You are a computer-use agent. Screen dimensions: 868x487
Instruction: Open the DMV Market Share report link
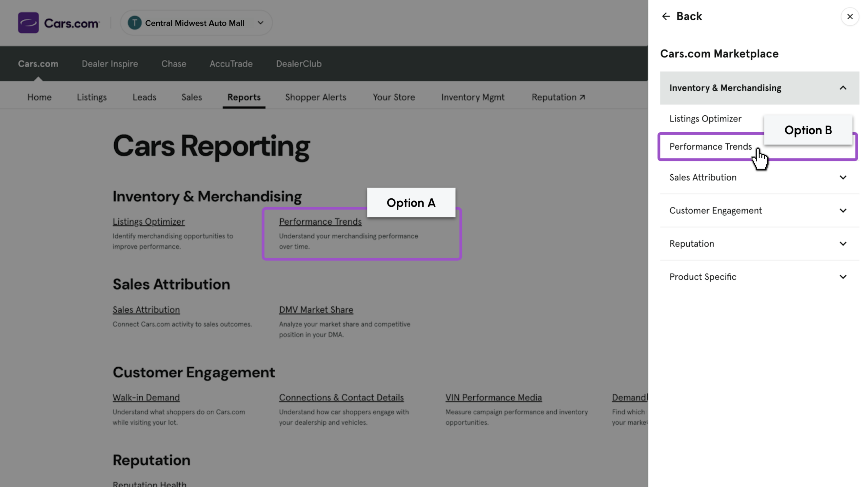pos(316,310)
